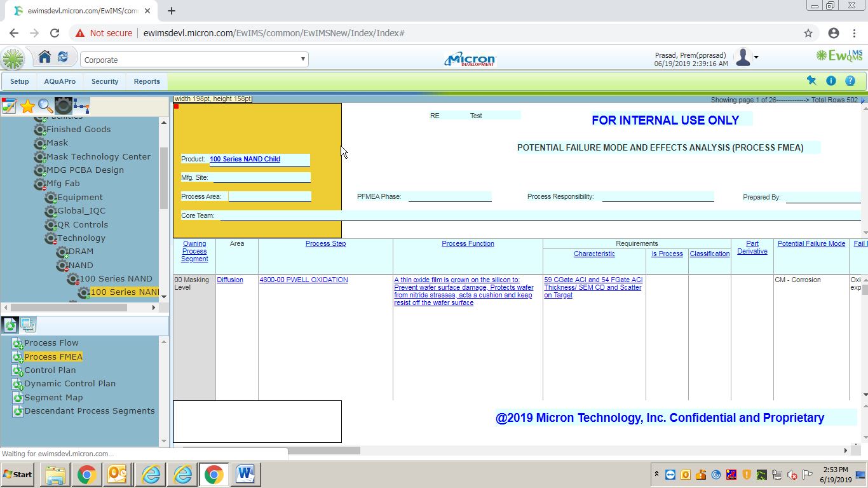This screenshot has height=488, width=868.
Task: Open the 100 Series NAND Child product link
Action: (245, 159)
